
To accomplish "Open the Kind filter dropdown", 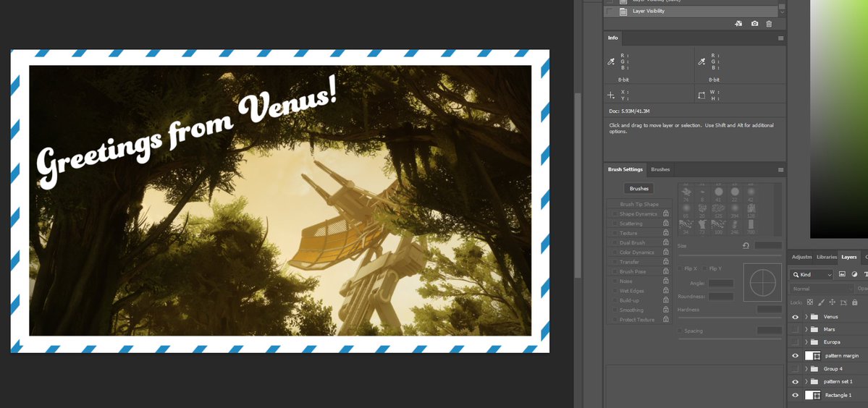I will (x=812, y=275).
